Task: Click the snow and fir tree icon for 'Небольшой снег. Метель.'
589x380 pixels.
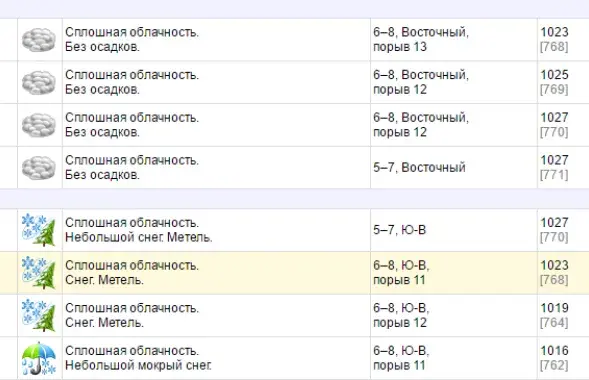Action: pos(39,230)
